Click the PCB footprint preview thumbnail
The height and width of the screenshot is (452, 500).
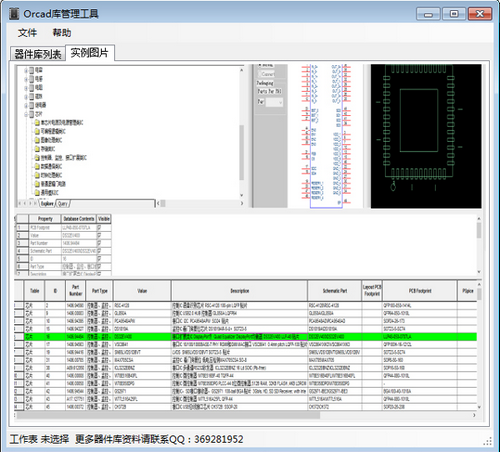[x=426, y=136]
